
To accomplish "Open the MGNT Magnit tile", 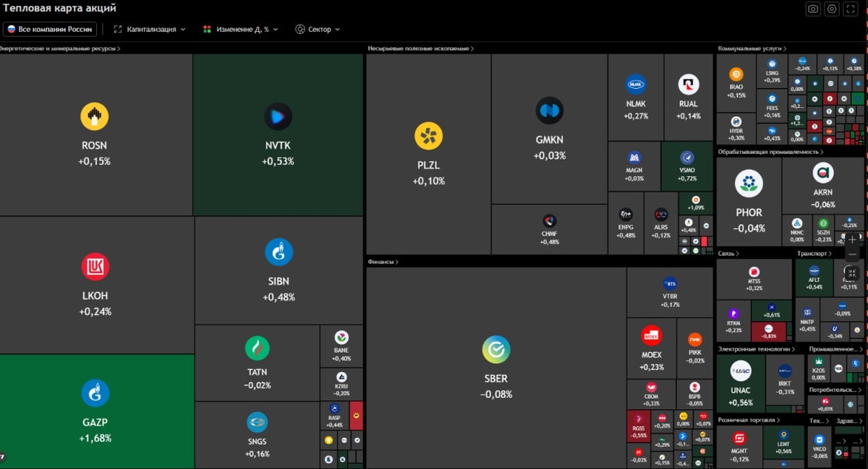I will click(739, 447).
